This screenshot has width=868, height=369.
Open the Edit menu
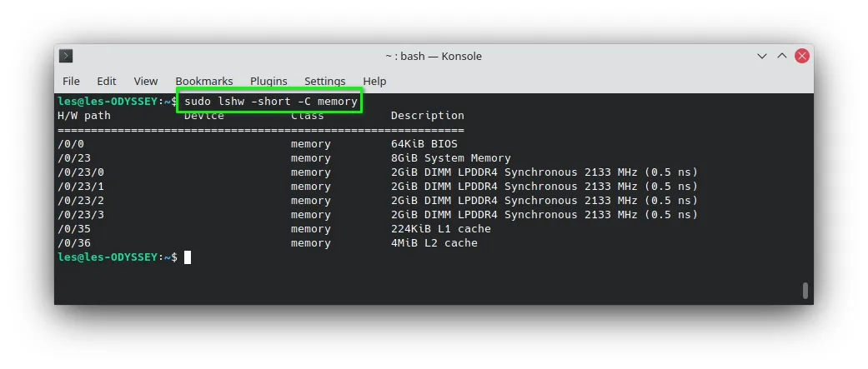pyautogui.click(x=106, y=82)
